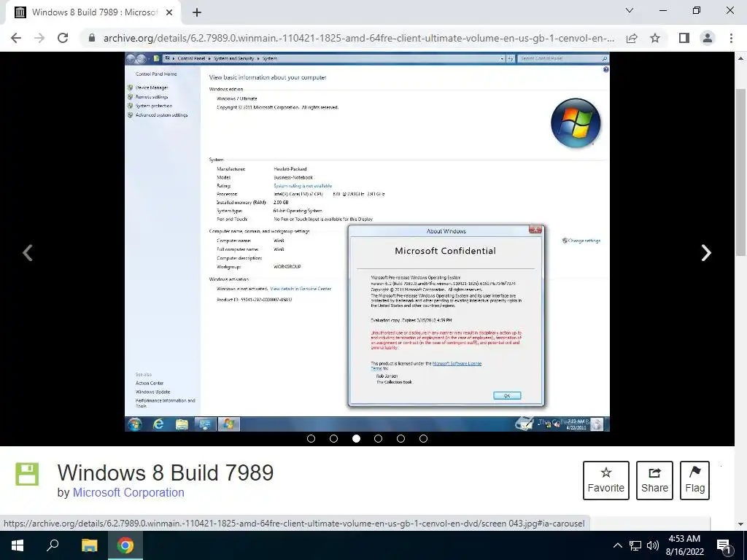The height and width of the screenshot is (560, 747).
Task: Show the previous carousel image
Action: pyautogui.click(x=28, y=252)
